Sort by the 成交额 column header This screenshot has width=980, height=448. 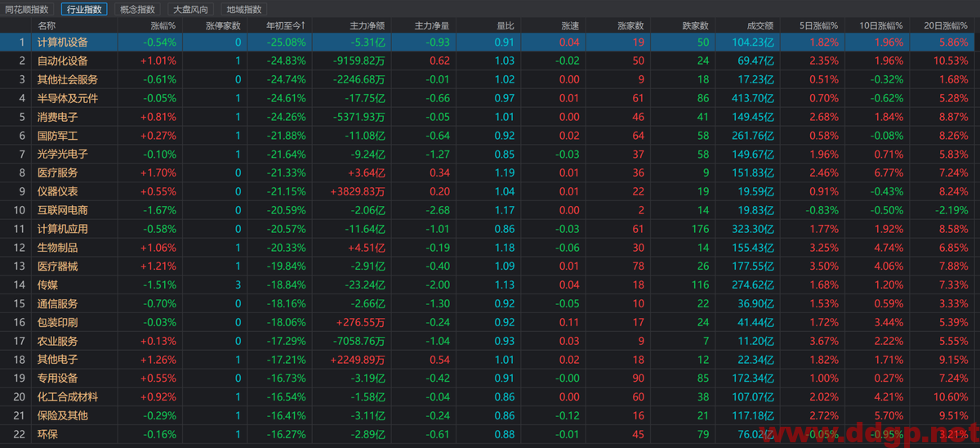(759, 25)
